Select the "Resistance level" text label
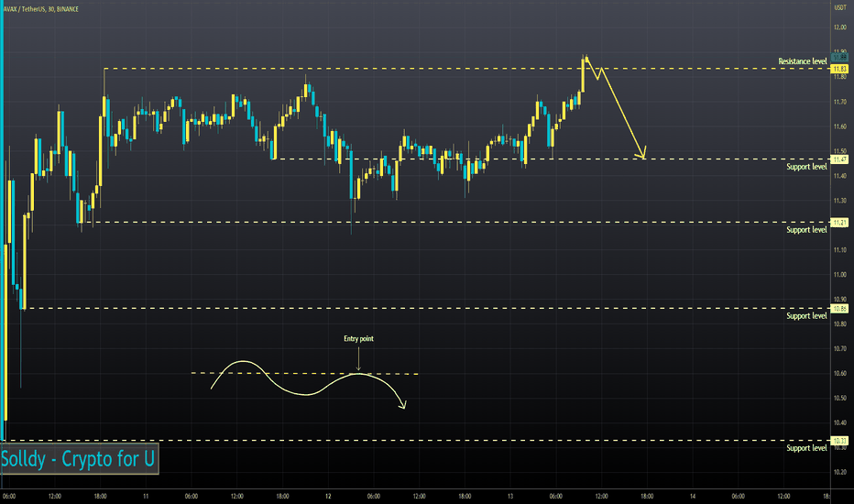 click(803, 61)
